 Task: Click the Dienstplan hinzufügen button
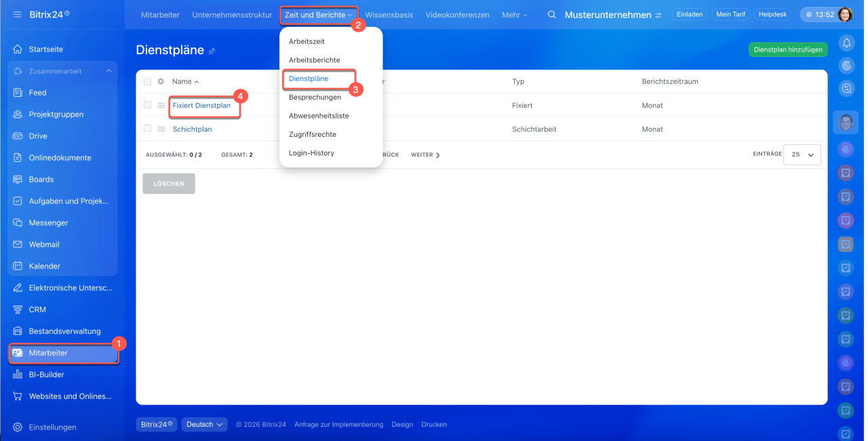[x=788, y=50]
